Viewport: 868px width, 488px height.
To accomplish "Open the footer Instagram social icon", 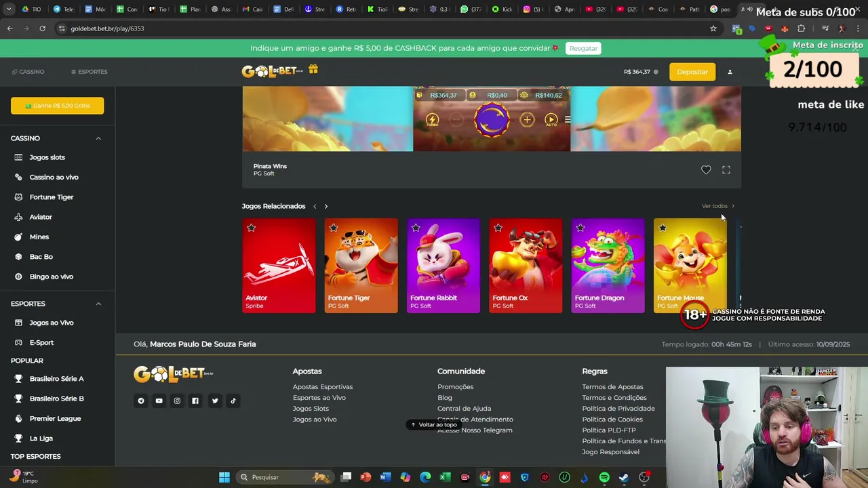I will point(177,401).
